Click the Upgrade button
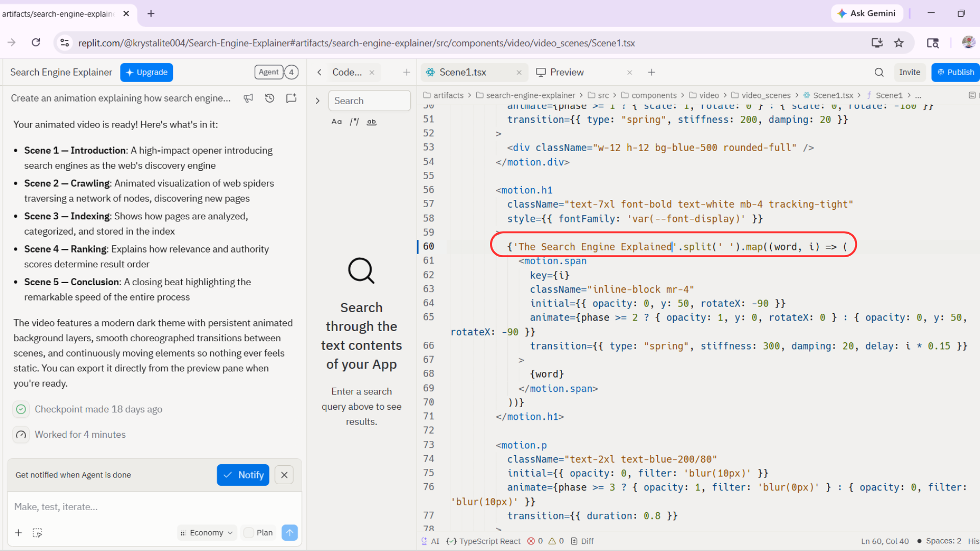Viewport: 980px width, 551px height. pyautogui.click(x=146, y=72)
